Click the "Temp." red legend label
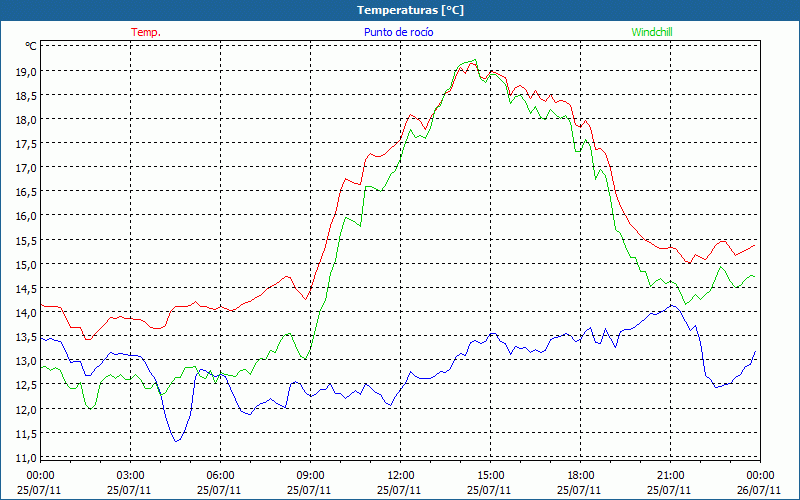This screenshot has width=800, height=500. click(146, 32)
